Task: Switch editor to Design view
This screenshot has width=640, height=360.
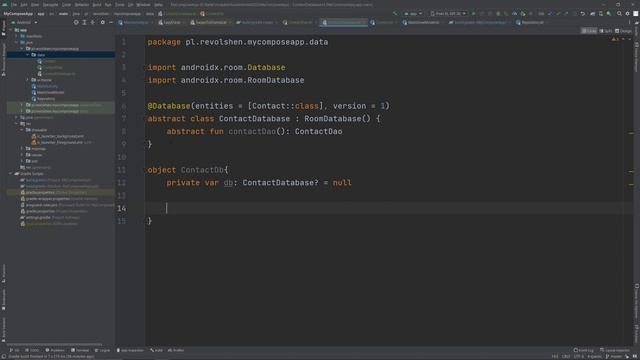Action: pos(623,31)
